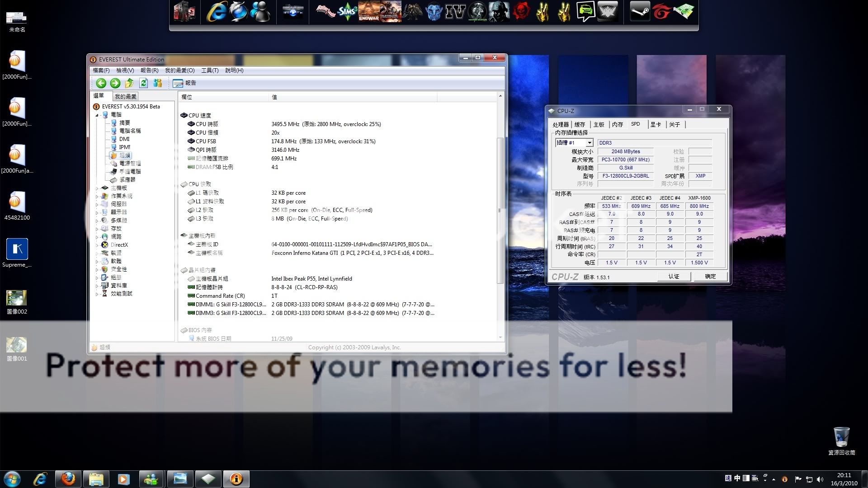This screenshot has width=868, height=488.
Task: Expand the DirectX tree node
Action: pyautogui.click(x=97, y=245)
